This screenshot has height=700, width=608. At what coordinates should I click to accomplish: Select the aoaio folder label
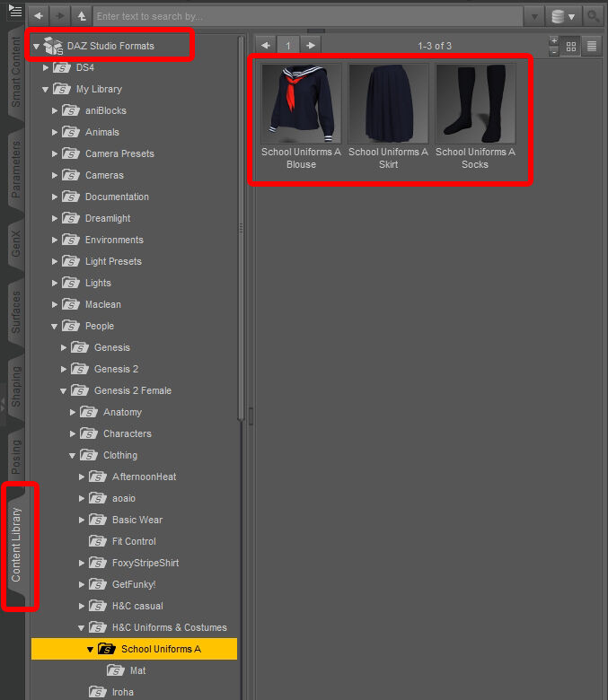point(124,498)
